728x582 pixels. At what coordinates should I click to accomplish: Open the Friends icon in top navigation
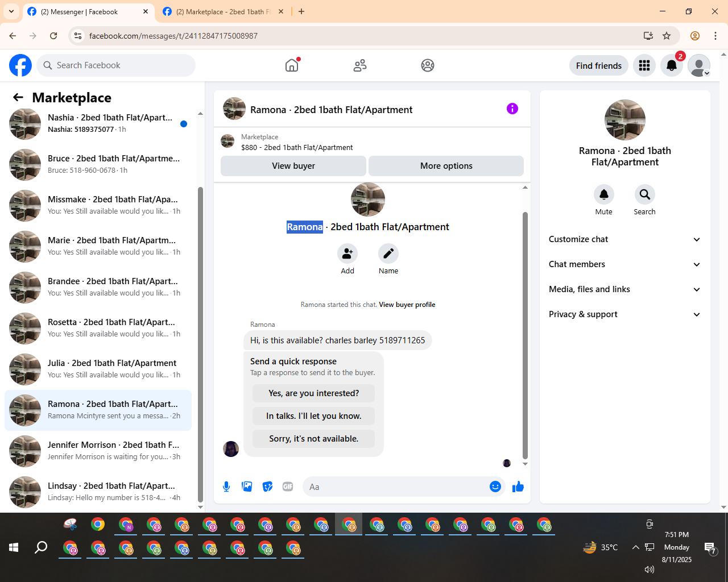(360, 65)
